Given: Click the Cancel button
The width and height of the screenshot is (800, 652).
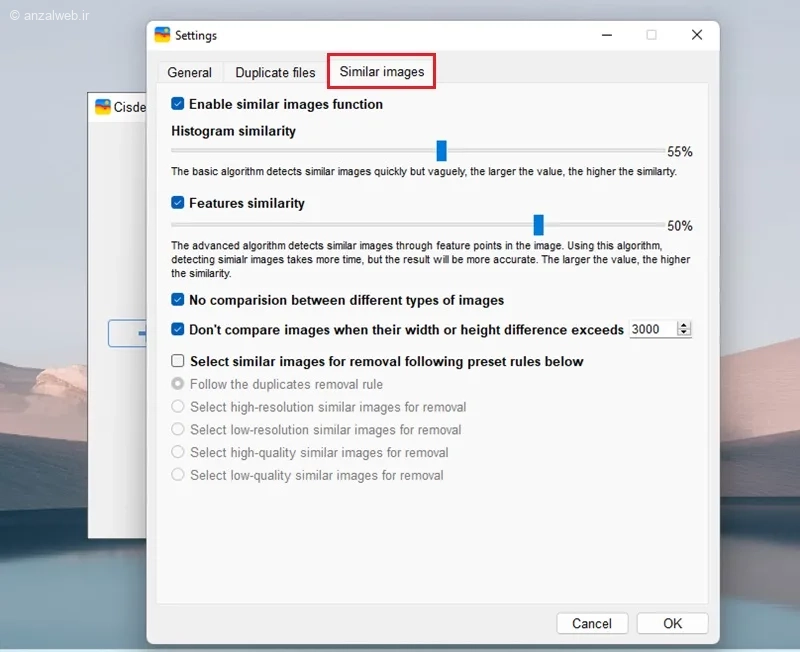Looking at the screenshot, I should pos(592,623).
